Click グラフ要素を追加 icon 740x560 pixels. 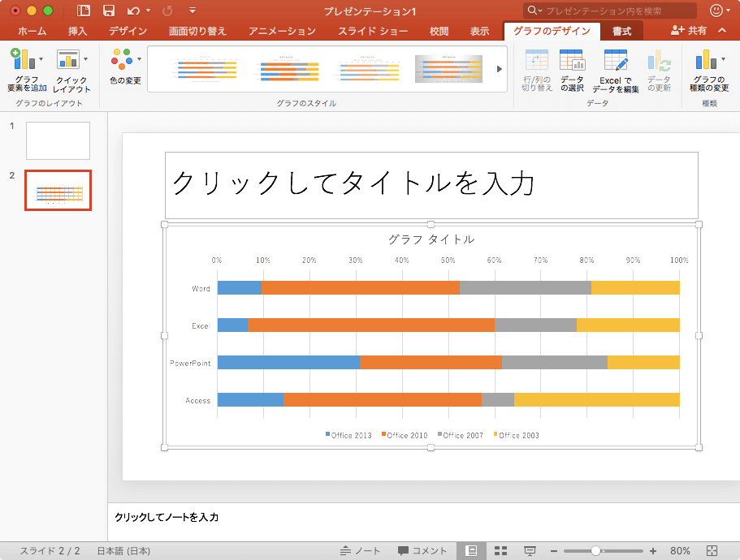pyautogui.click(x=27, y=70)
